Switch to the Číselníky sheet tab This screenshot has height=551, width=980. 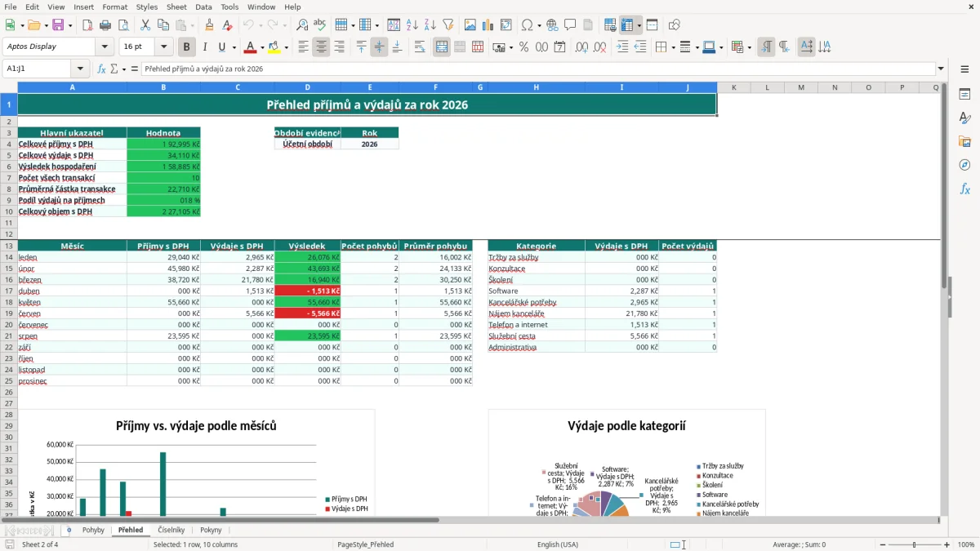point(171,530)
